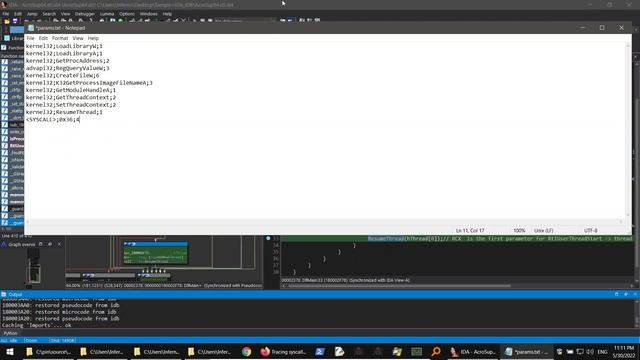640x360 pixels.
Task: Click the Output panel float icon
Action: click(616, 294)
